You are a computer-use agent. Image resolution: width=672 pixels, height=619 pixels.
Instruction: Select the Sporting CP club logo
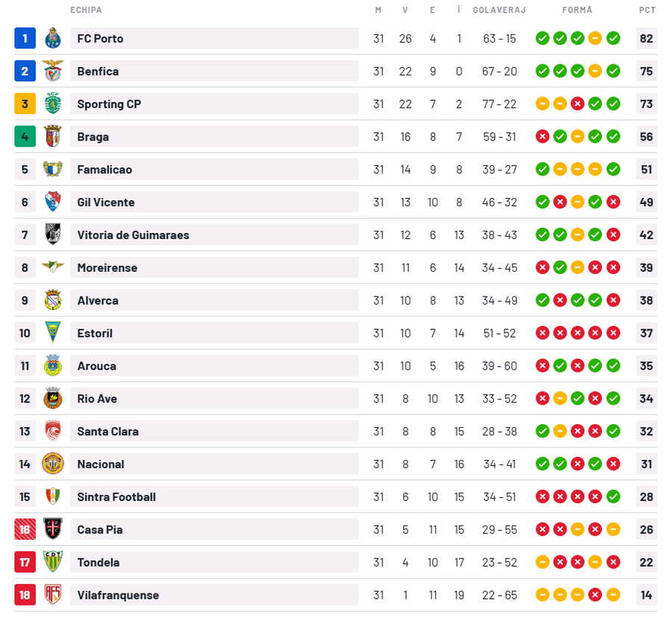click(x=52, y=104)
